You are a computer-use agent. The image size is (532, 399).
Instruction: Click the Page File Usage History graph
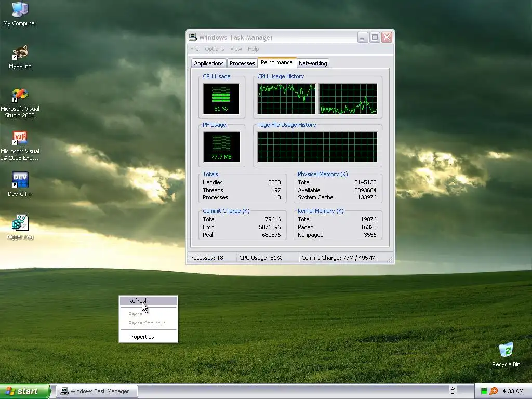click(317, 147)
